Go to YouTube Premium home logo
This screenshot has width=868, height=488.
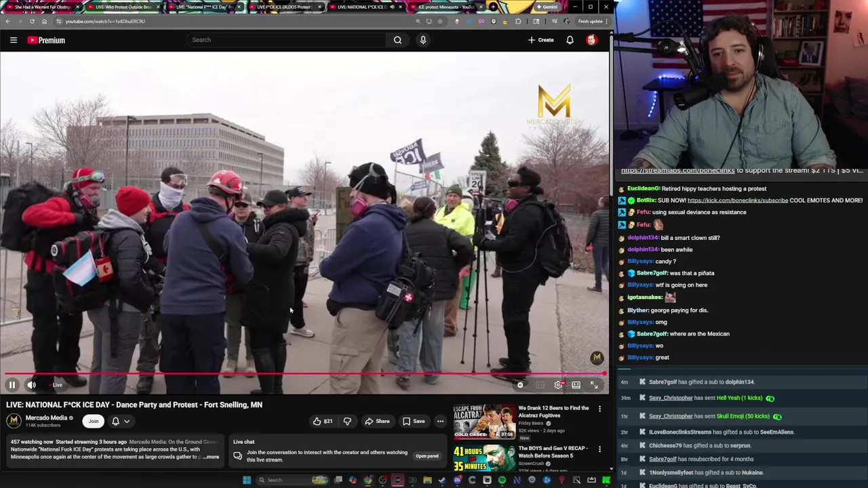pyautogui.click(x=46, y=40)
